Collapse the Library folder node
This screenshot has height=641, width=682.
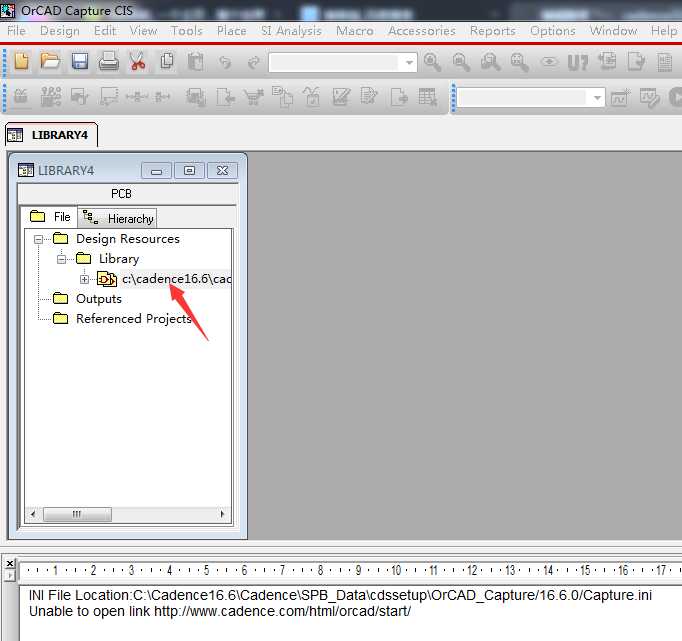(x=61, y=259)
